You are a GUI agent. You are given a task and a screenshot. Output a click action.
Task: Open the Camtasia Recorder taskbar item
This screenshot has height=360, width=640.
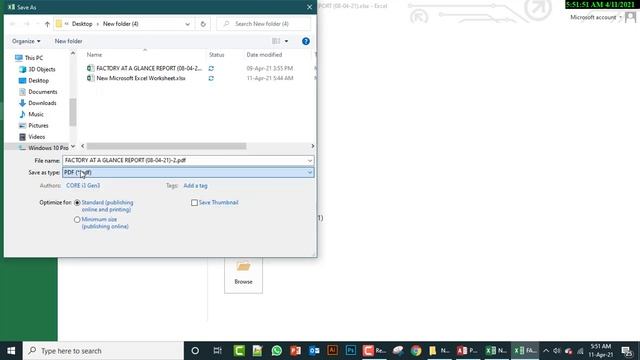[x=374, y=351]
